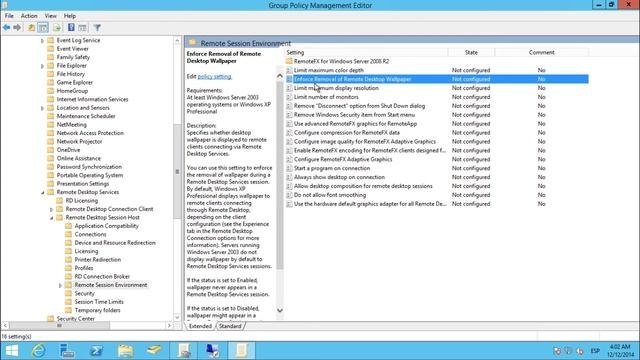Screen dimensions: 640x360
Task: Expand the Event Log Service node
Action: [x=42, y=41]
